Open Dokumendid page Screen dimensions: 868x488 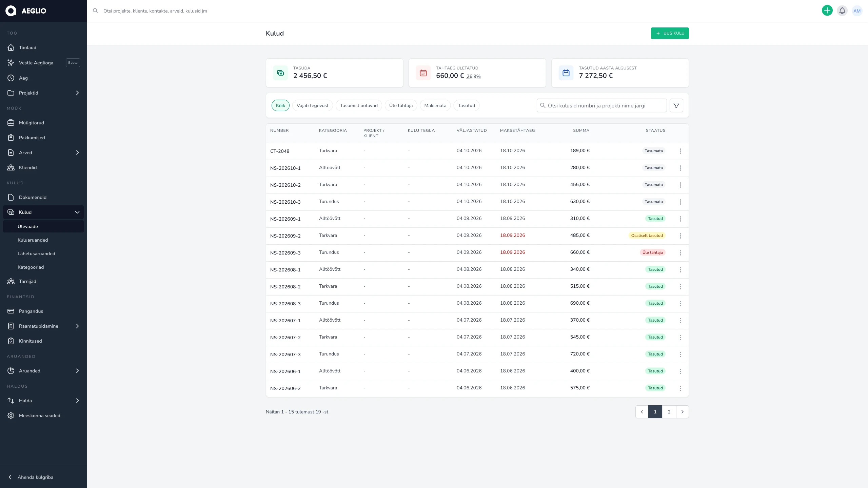click(x=43, y=197)
